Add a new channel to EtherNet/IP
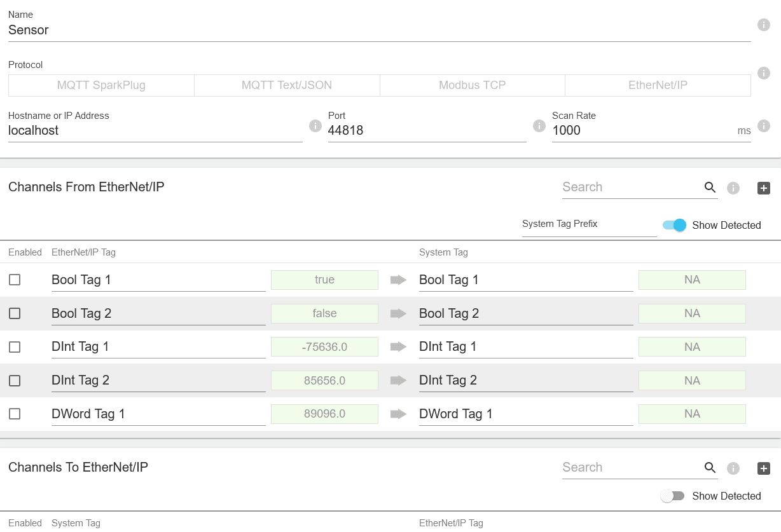781x532 pixels. [763, 468]
